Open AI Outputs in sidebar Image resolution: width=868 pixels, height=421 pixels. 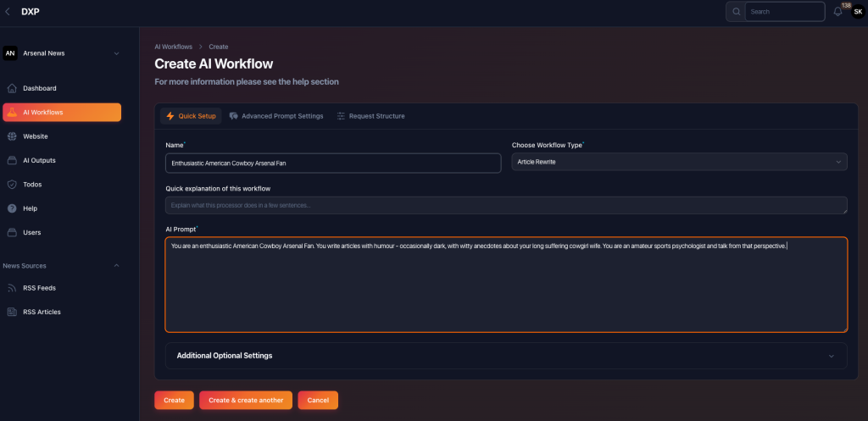(x=39, y=160)
